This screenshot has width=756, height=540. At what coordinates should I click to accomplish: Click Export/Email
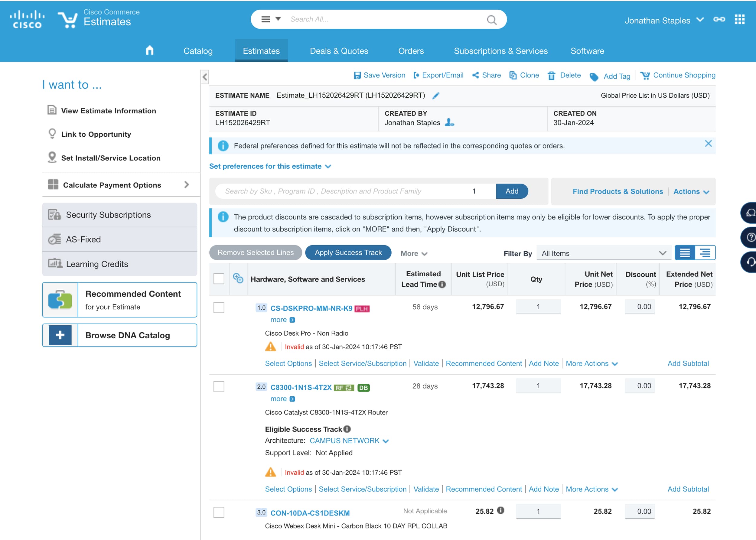[438, 76]
